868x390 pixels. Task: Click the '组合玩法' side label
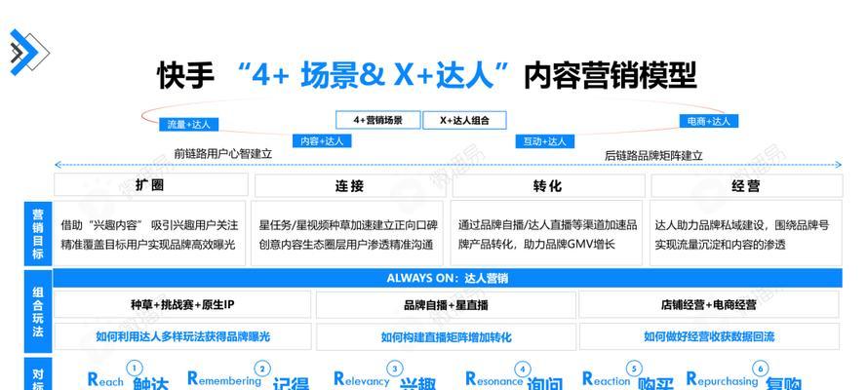(38, 311)
